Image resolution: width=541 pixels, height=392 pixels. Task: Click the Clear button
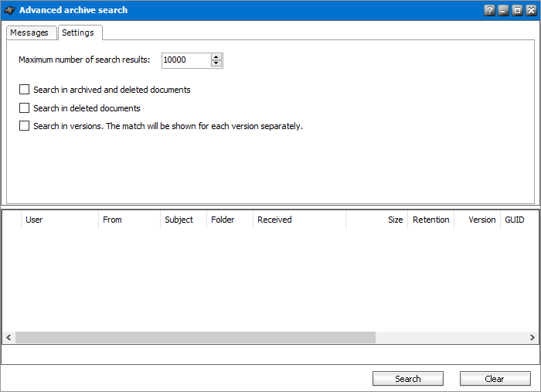pos(495,379)
